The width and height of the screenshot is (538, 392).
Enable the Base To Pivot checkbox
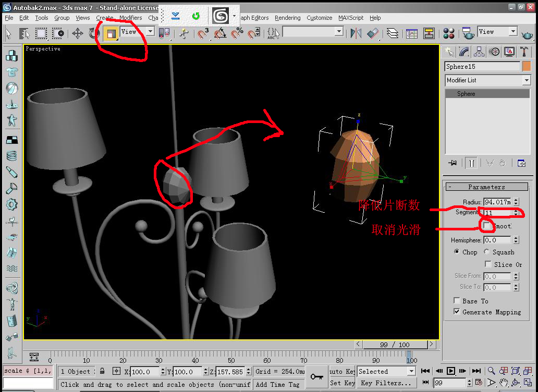(457, 301)
